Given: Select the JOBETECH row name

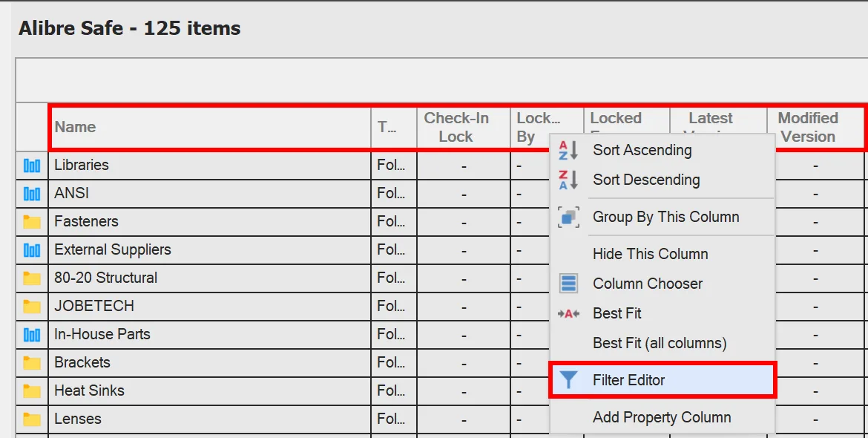Looking at the screenshot, I should (x=94, y=306).
